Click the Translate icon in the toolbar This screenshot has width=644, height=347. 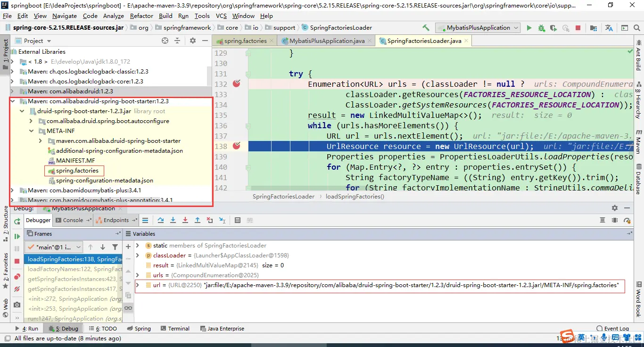pyautogui.click(x=609, y=28)
